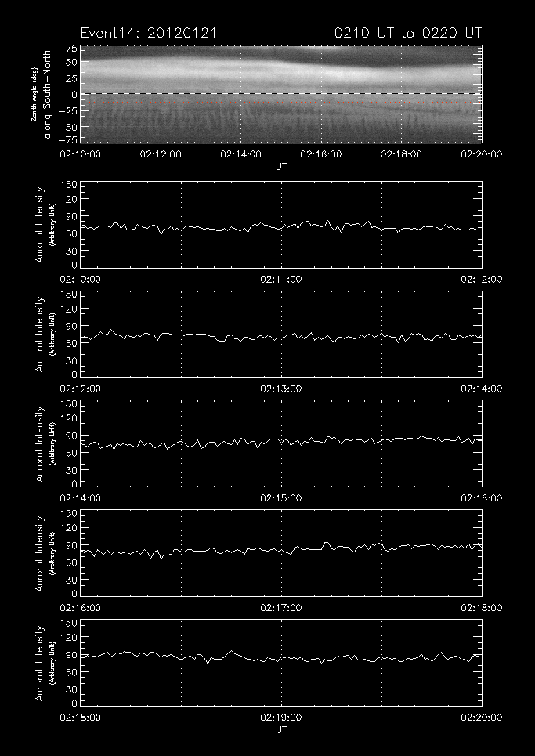The image size is (535, 756).
Task: Click the '02:11:00' time axis label
Action: coord(281,279)
